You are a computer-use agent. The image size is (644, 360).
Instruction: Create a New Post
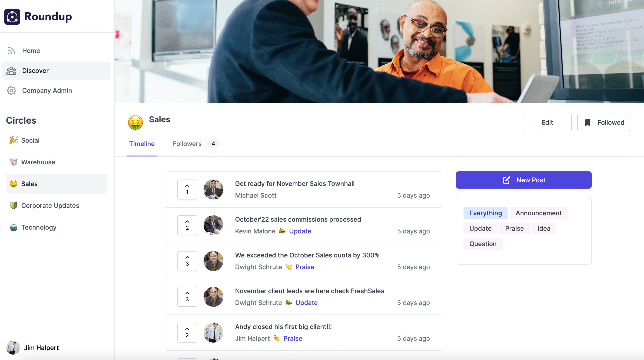pos(524,180)
